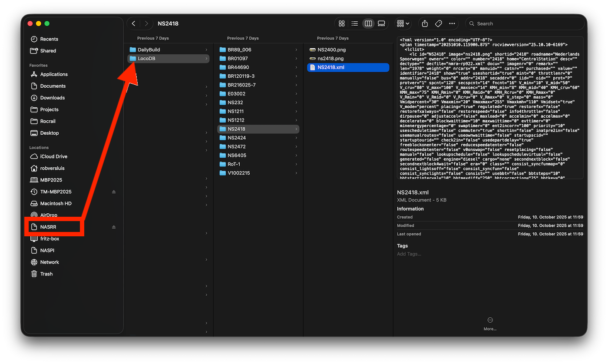Select the BR44690 folder
The width and height of the screenshot is (608, 364).
coord(238,67)
